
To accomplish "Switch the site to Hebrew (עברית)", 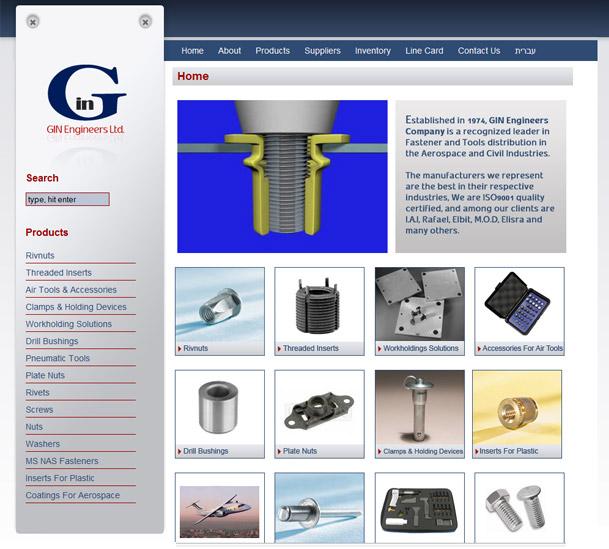I will point(525,51).
